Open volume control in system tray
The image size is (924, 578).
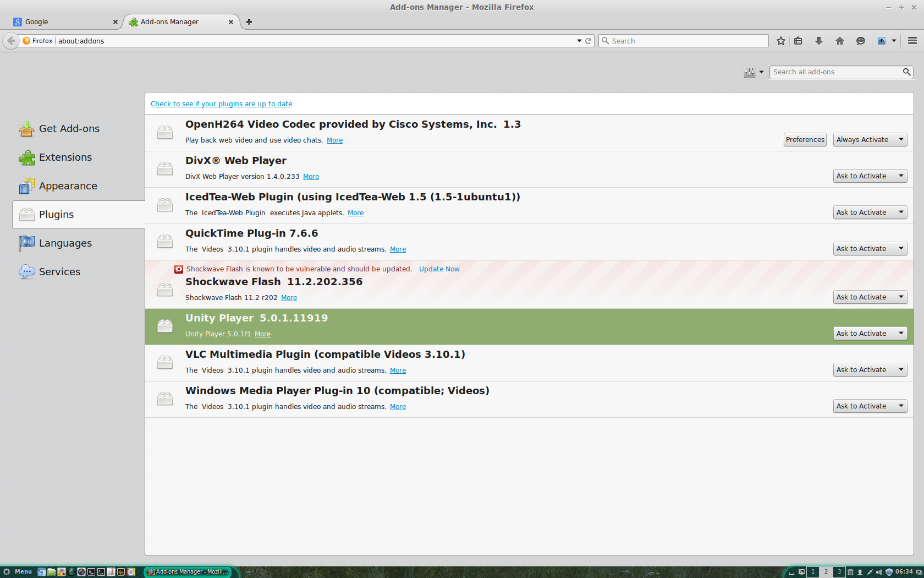tap(879, 572)
